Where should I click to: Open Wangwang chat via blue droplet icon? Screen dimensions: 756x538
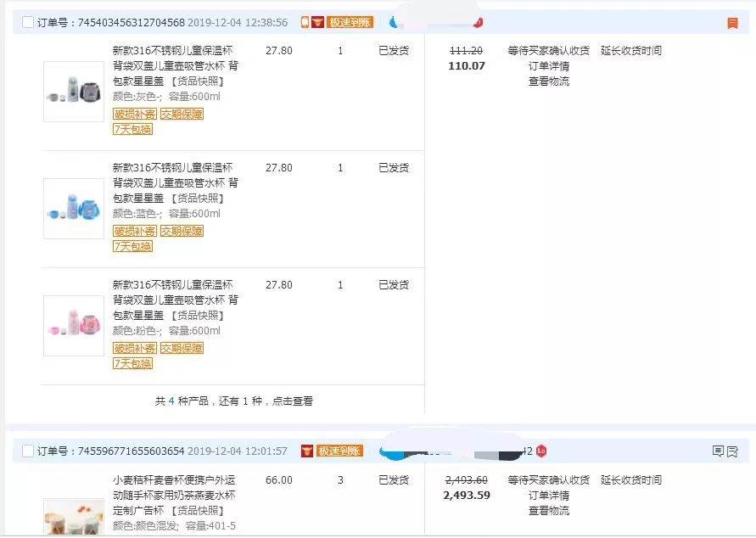pos(393,22)
